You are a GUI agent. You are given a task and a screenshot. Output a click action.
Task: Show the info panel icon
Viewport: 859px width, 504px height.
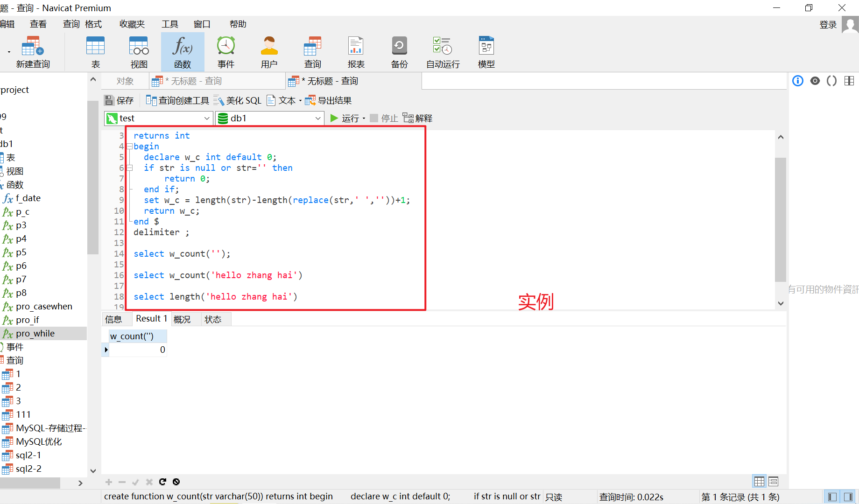(x=798, y=81)
